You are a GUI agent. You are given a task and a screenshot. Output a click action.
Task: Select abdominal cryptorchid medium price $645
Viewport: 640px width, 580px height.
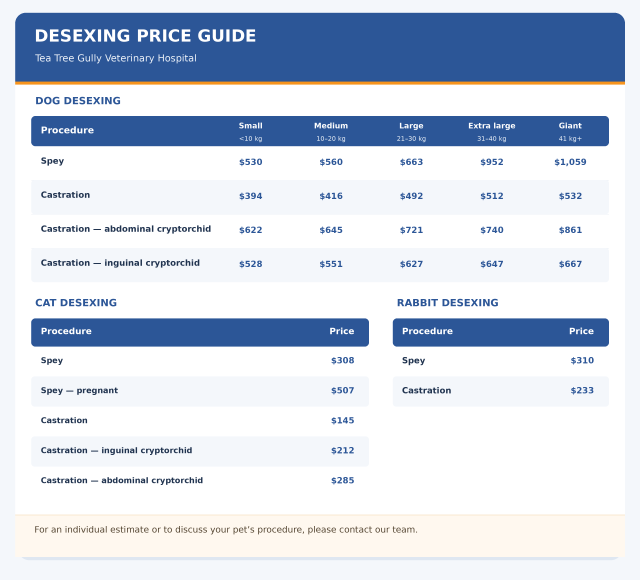click(331, 230)
